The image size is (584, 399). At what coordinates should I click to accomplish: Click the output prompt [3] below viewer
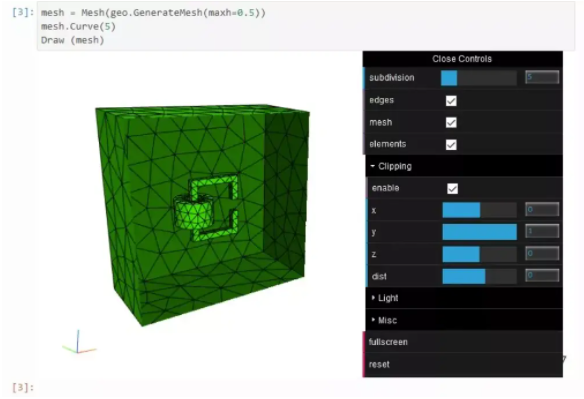[x=23, y=387]
